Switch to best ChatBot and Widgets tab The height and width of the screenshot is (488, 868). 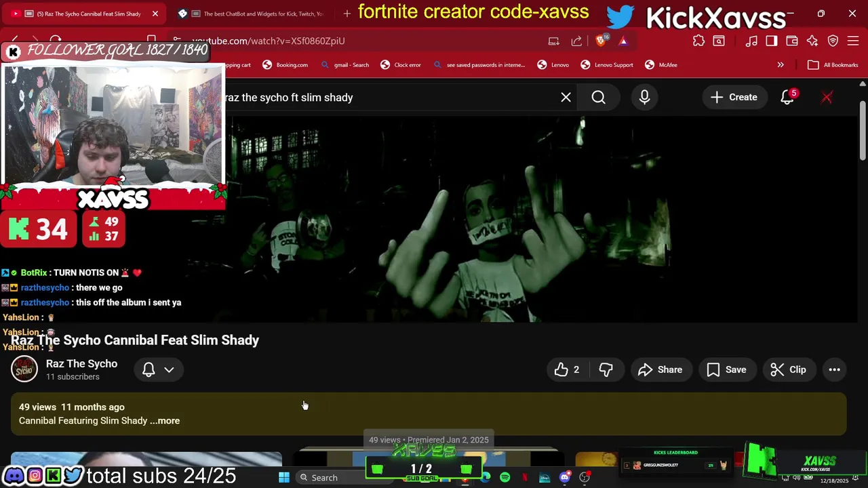pyautogui.click(x=252, y=14)
